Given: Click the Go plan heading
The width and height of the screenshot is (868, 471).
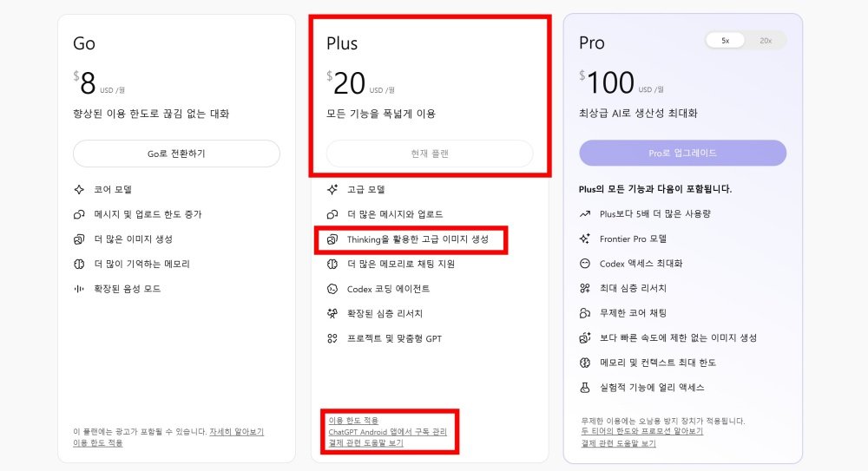Looking at the screenshot, I should coord(84,43).
